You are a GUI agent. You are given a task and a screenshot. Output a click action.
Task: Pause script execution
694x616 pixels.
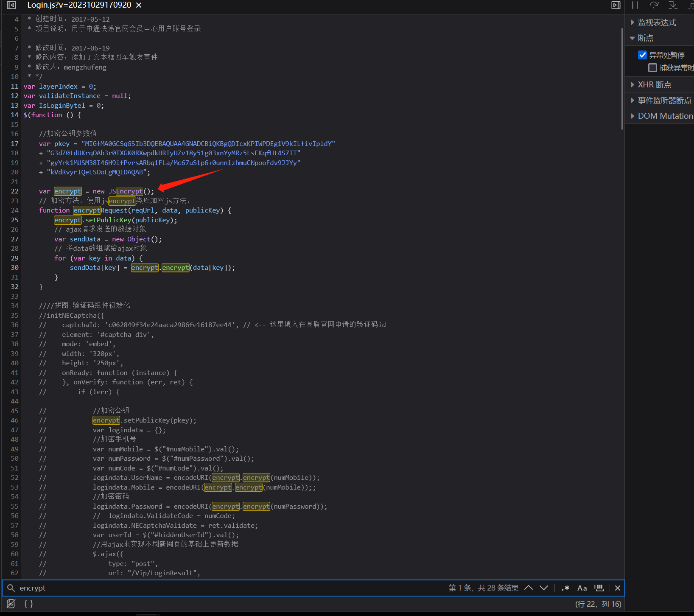click(x=635, y=5)
